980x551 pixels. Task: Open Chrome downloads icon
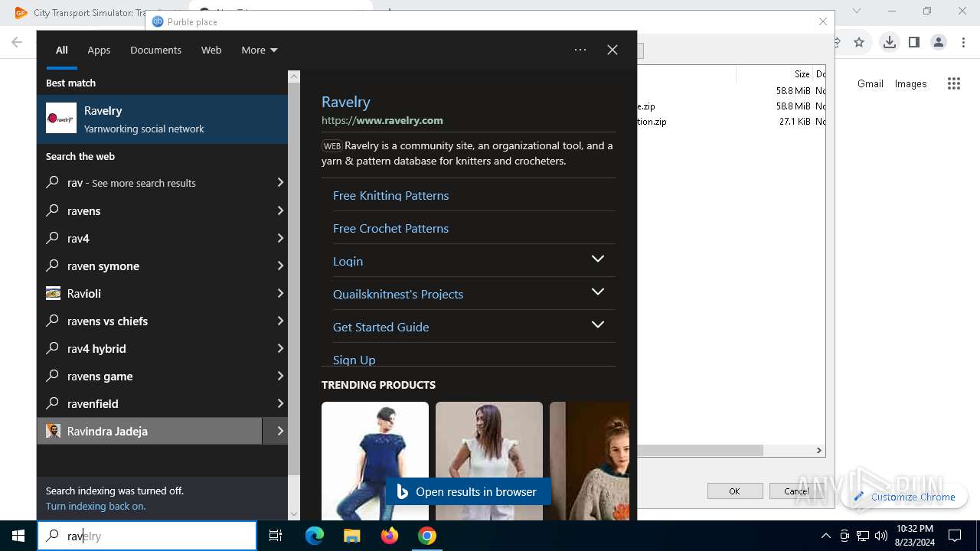click(x=889, y=42)
